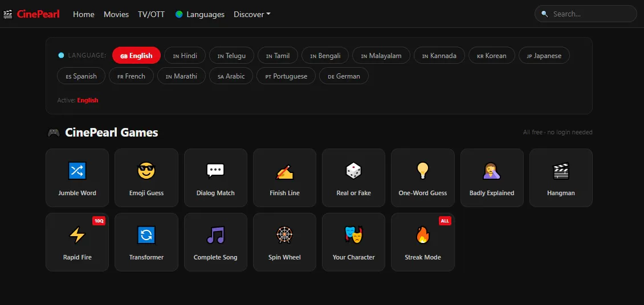
Task: Click the globe icon next to LANGUAGE label
Action: (61, 55)
